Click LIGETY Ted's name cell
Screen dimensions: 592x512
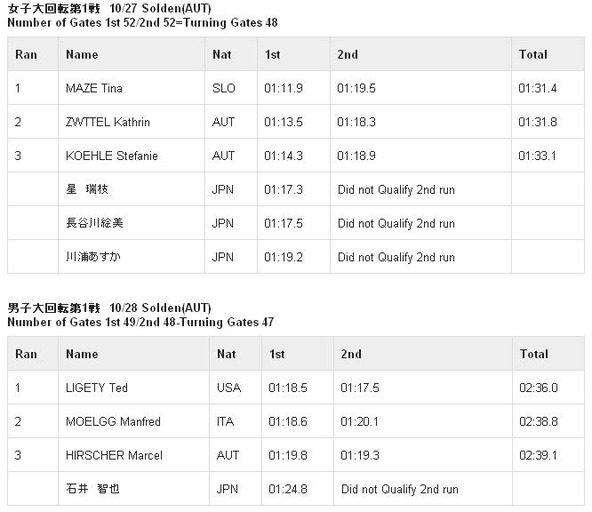tap(134, 387)
